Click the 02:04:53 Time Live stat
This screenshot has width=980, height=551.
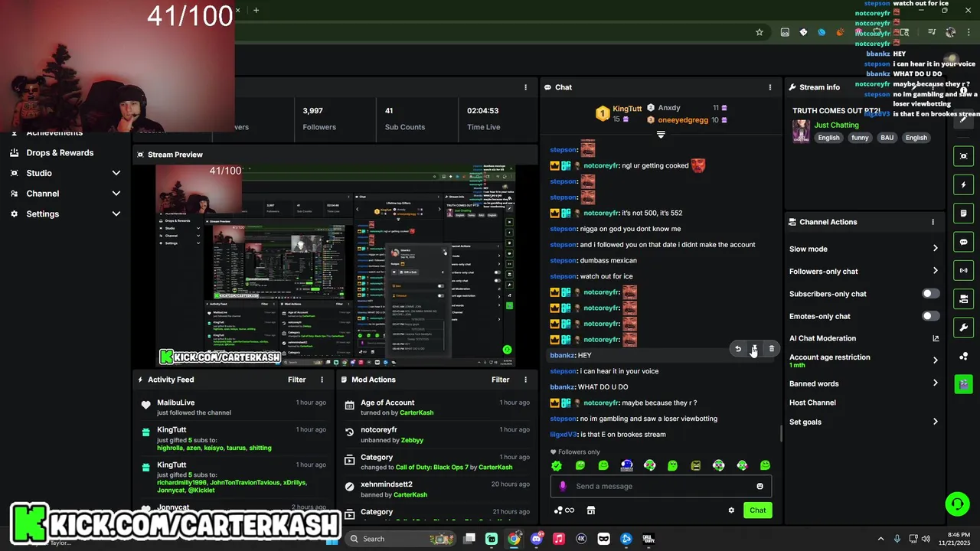496,119
